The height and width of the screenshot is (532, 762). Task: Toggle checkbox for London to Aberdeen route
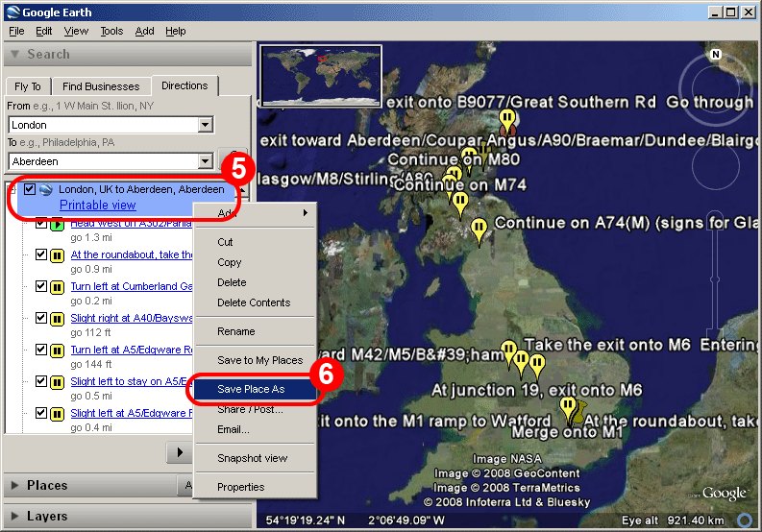(x=30, y=189)
